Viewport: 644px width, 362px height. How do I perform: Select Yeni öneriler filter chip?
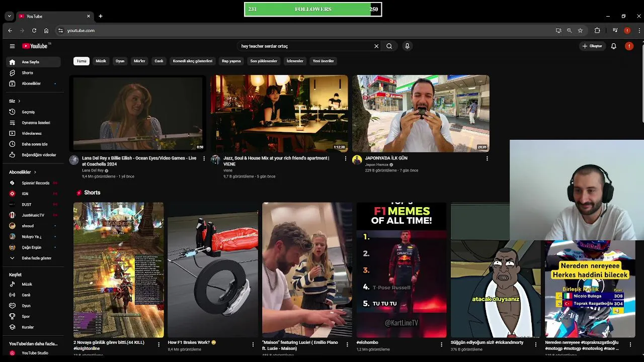(x=323, y=61)
